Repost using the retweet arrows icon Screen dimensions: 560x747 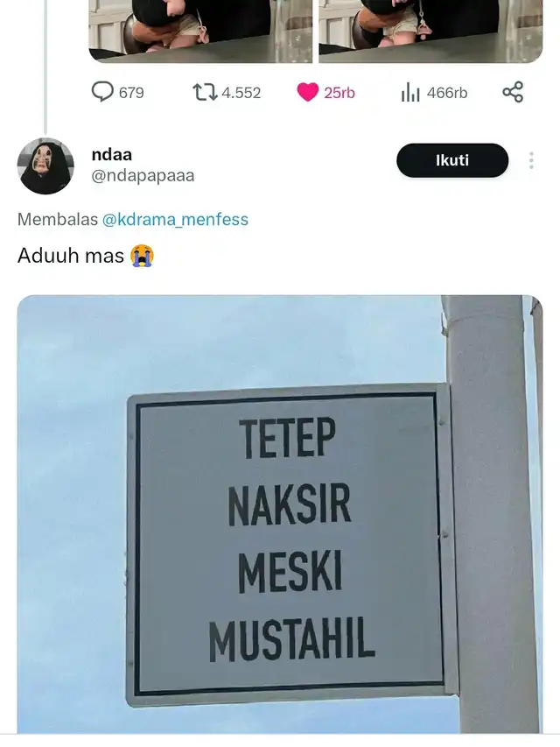pos(205,92)
